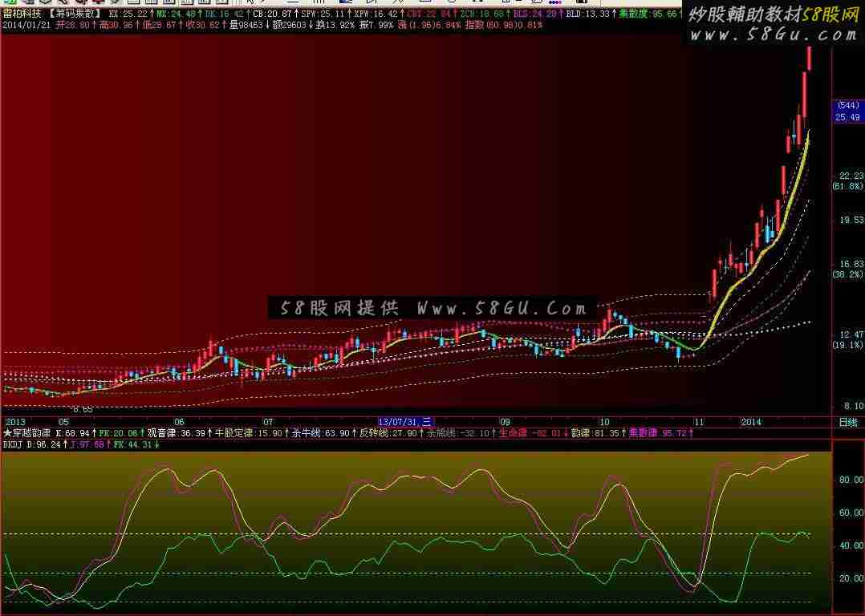The width and height of the screenshot is (865, 616).
Task: Click the 8.10 price axis label
Action: pos(854,407)
